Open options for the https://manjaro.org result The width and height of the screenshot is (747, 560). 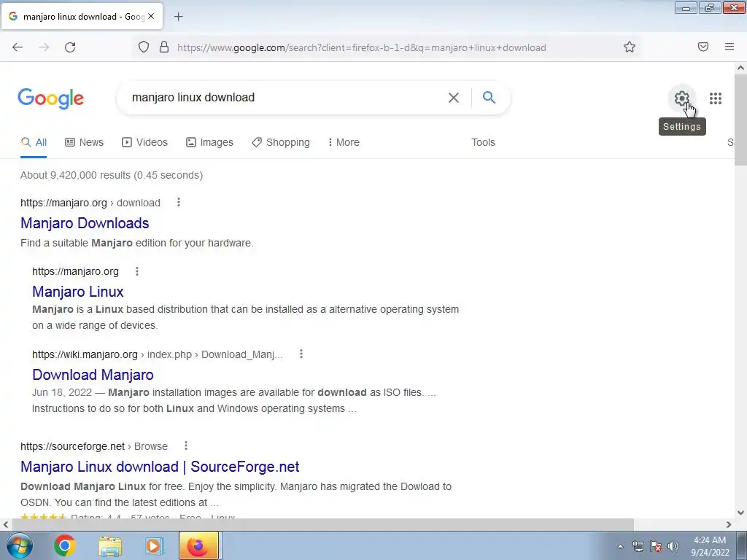coord(137,271)
